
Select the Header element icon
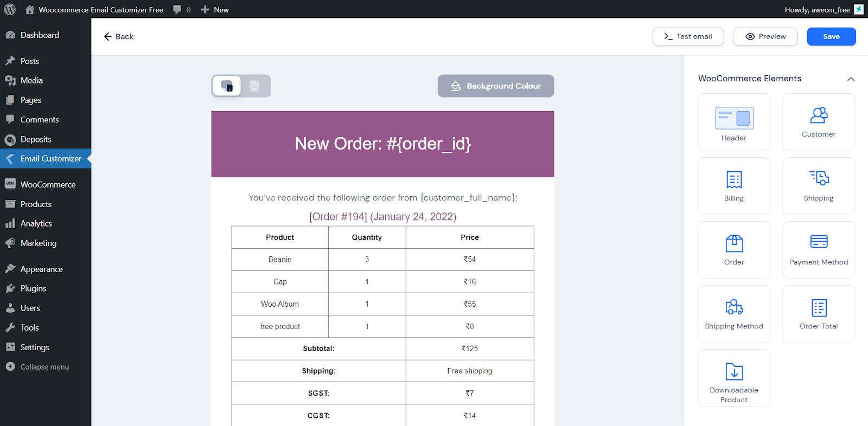pos(734,118)
